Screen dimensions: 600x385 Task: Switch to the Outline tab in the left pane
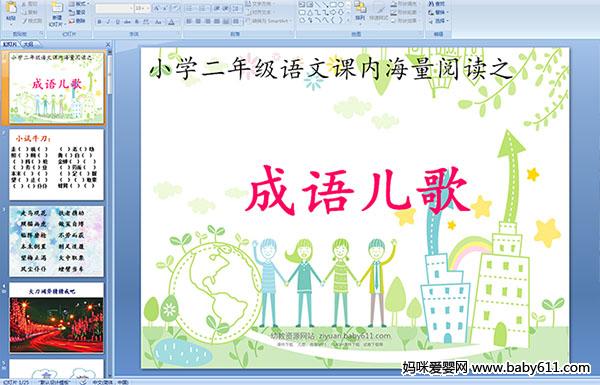[28, 44]
